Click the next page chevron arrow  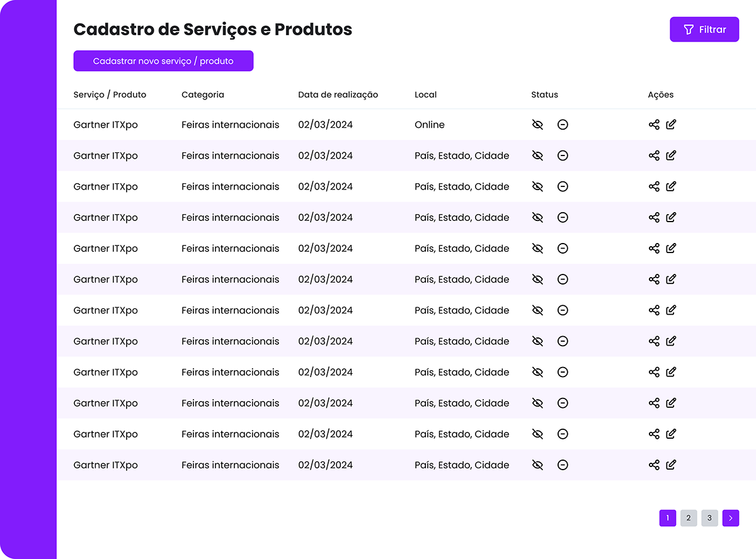pyautogui.click(x=731, y=518)
